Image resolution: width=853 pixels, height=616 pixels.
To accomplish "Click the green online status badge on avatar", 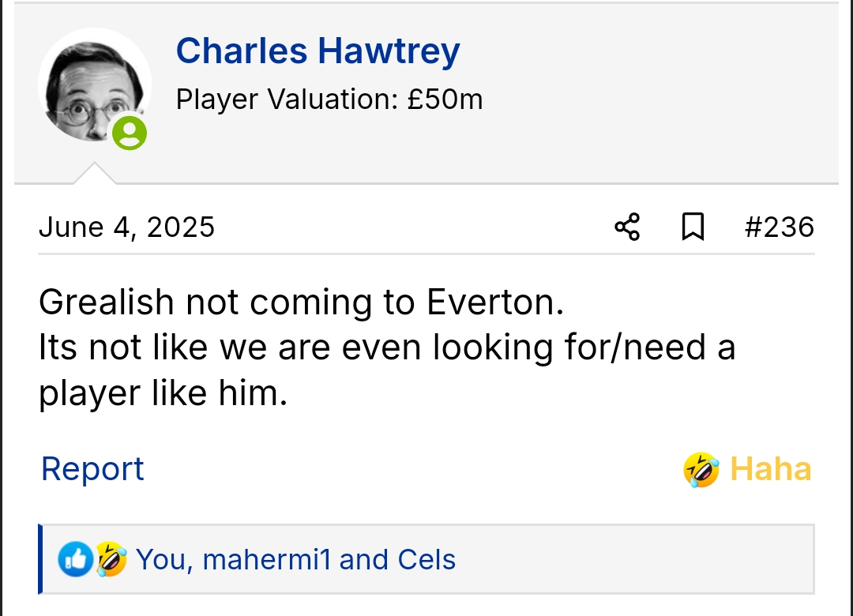I will tap(129, 133).
